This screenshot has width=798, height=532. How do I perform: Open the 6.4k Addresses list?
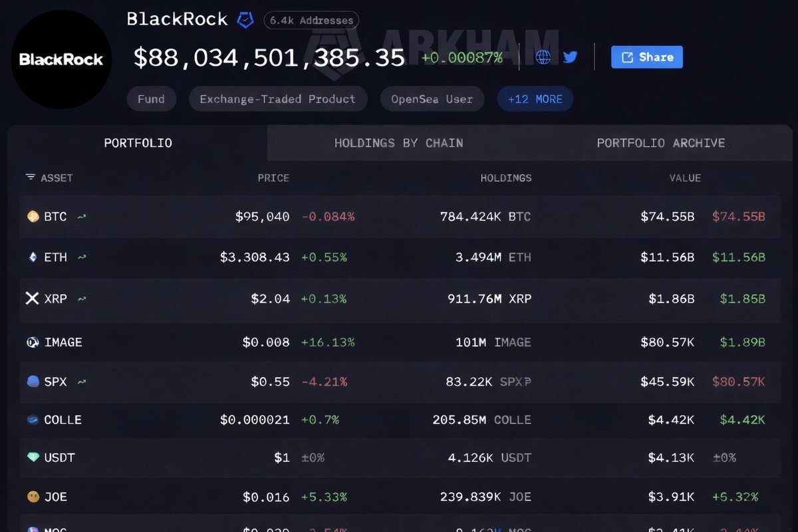tap(311, 20)
